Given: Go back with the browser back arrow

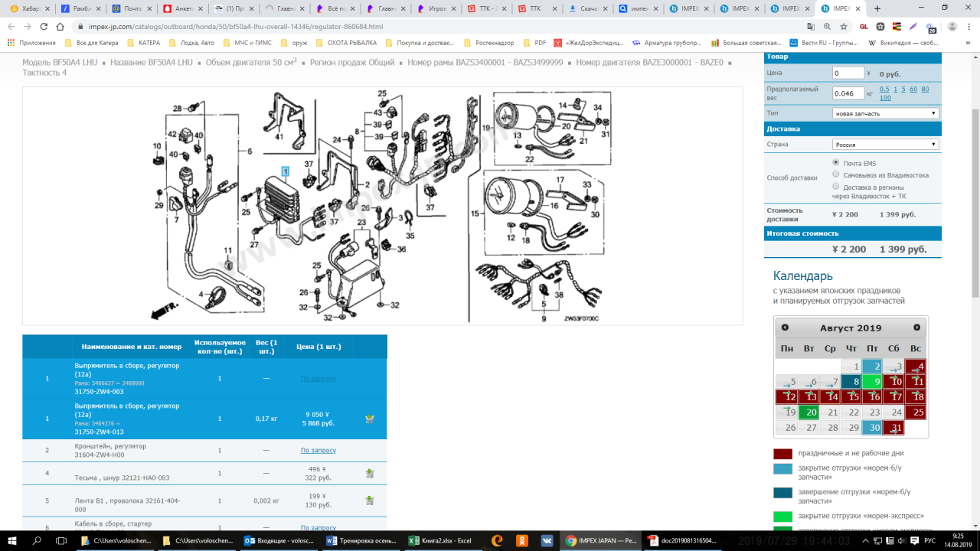Looking at the screenshot, I should (11, 26).
